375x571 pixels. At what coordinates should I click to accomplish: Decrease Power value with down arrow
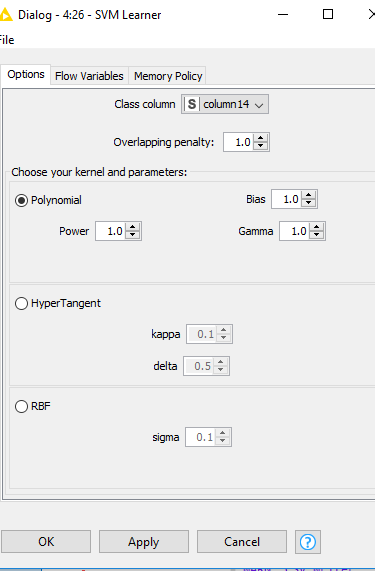coord(133,235)
